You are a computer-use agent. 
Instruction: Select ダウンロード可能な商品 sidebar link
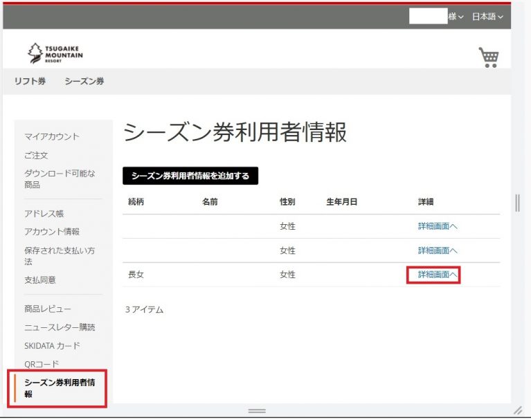60,179
